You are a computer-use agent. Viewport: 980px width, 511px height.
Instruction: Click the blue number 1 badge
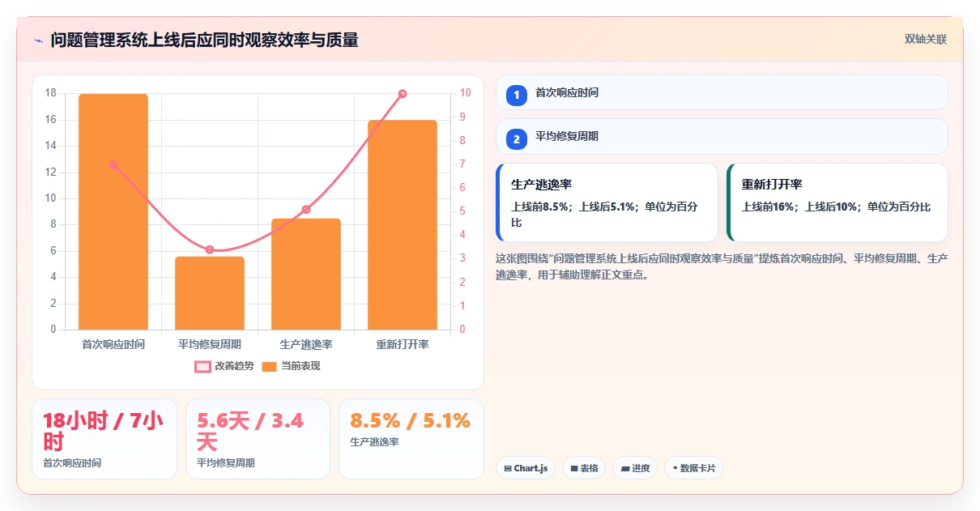click(x=517, y=96)
